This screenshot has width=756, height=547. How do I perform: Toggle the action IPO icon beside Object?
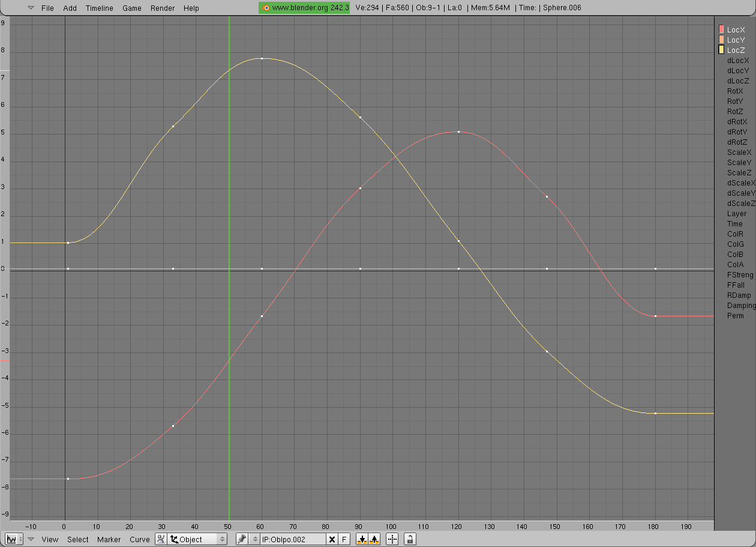[161, 539]
